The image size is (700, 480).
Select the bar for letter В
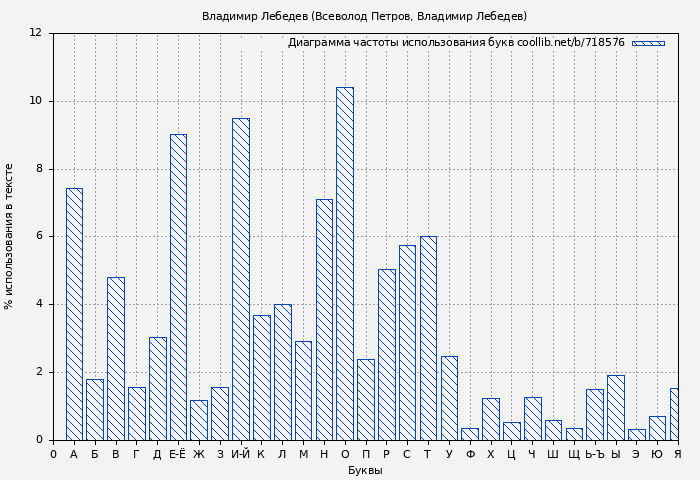pos(116,358)
